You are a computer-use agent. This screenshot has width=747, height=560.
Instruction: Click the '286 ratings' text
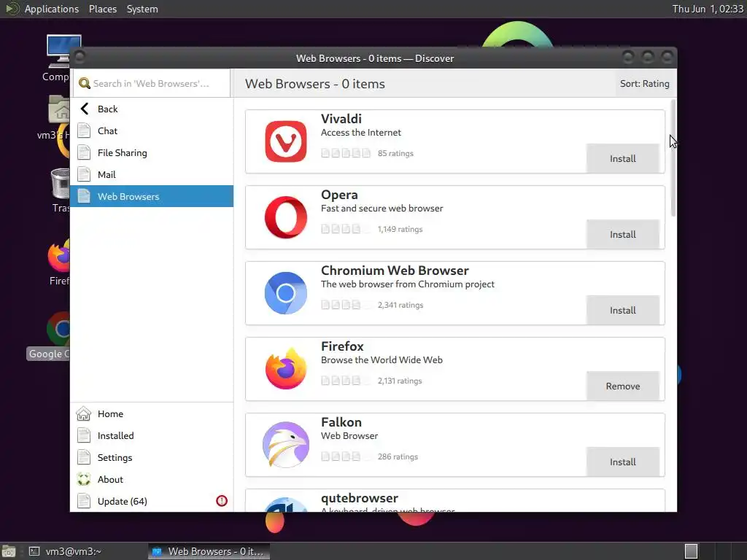tap(398, 456)
